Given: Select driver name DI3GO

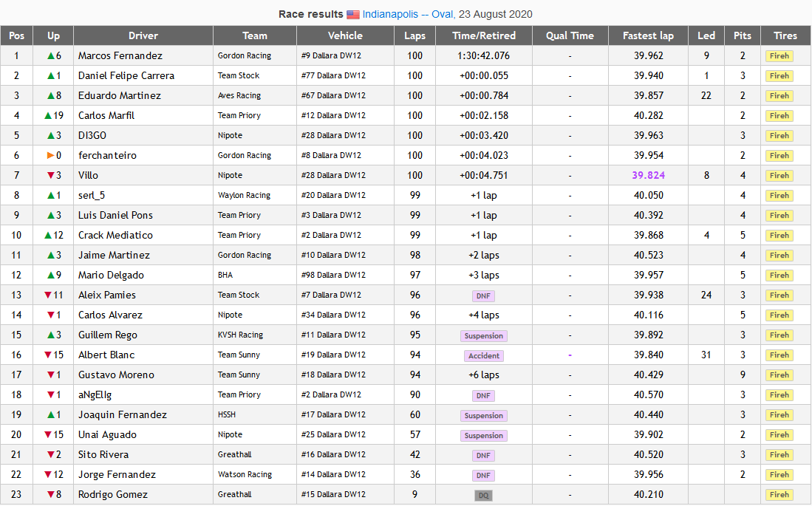Looking at the screenshot, I should pyautogui.click(x=92, y=135).
